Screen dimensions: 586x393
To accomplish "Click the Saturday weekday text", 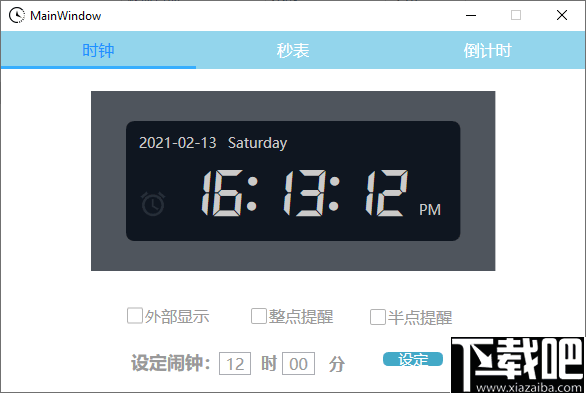I will [x=257, y=143].
